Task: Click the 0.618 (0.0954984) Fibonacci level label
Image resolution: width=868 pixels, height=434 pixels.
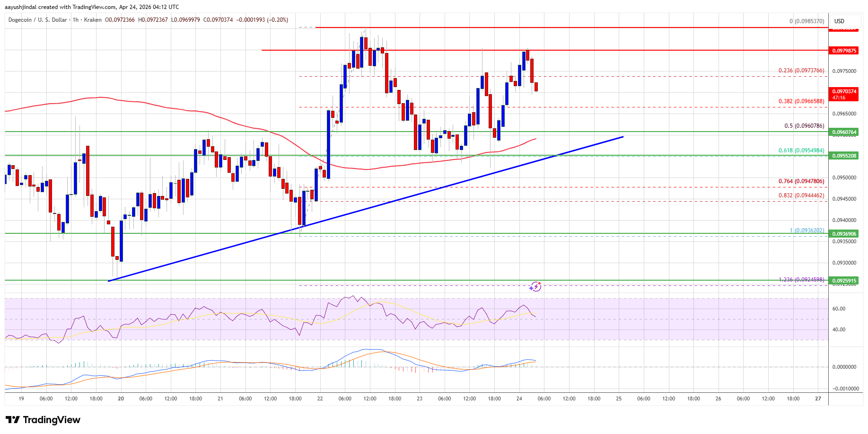Action: (801, 151)
